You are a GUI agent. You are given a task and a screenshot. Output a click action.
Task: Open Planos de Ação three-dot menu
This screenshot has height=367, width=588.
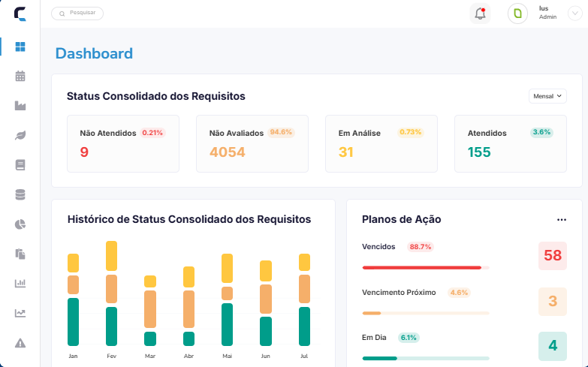coord(562,220)
